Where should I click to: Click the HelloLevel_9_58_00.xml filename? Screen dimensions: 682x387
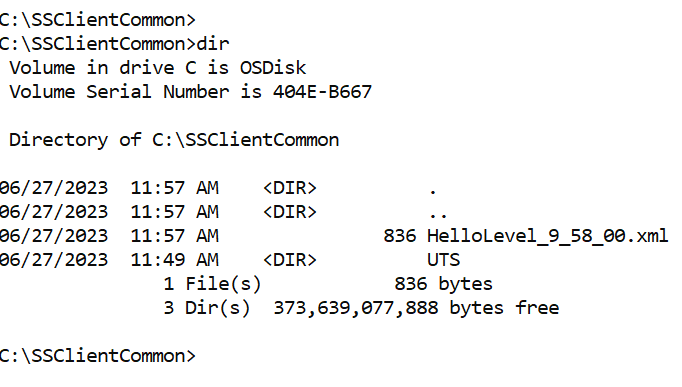pyautogui.click(x=547, y=236)
